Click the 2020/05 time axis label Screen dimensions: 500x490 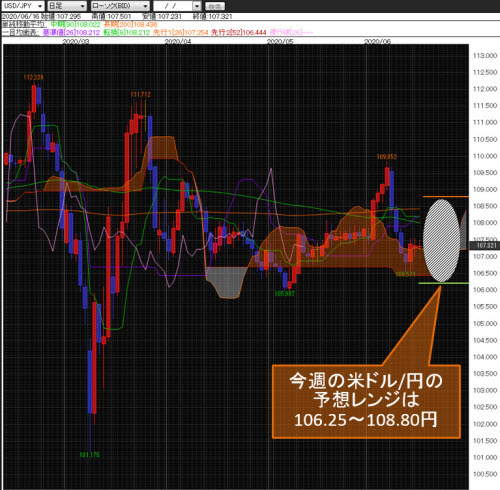pos(280,41)
